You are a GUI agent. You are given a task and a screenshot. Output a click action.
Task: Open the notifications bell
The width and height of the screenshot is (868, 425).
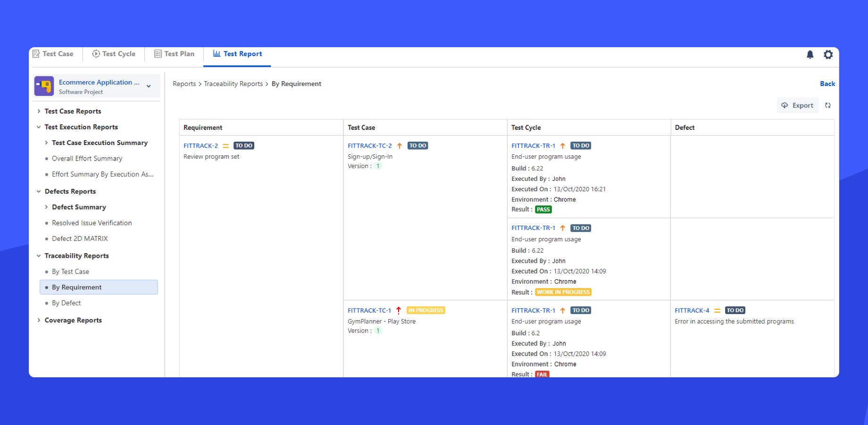810,54
